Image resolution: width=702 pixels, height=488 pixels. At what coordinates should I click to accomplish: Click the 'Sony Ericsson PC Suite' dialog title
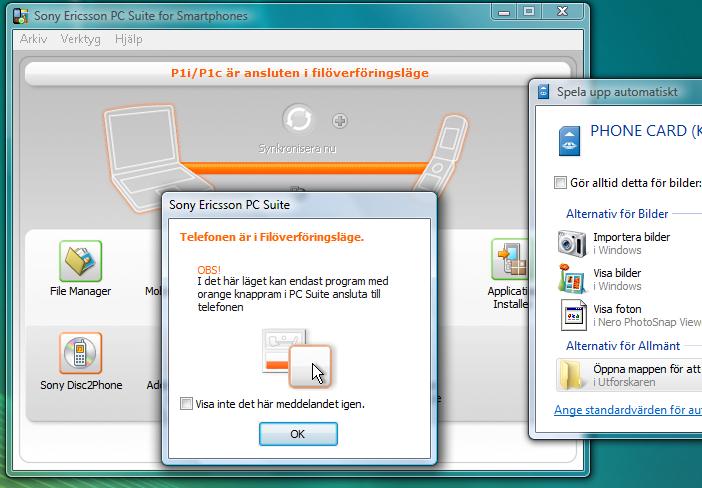tap(229, 205)
